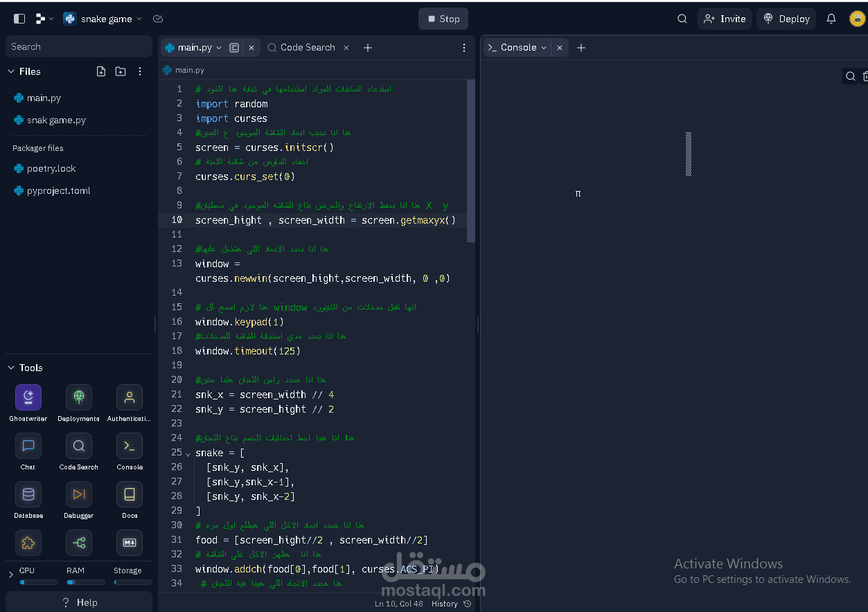Screen dimensions: 868x612
Task: Open the Deployments tool
Action: [x=79, y=397]
